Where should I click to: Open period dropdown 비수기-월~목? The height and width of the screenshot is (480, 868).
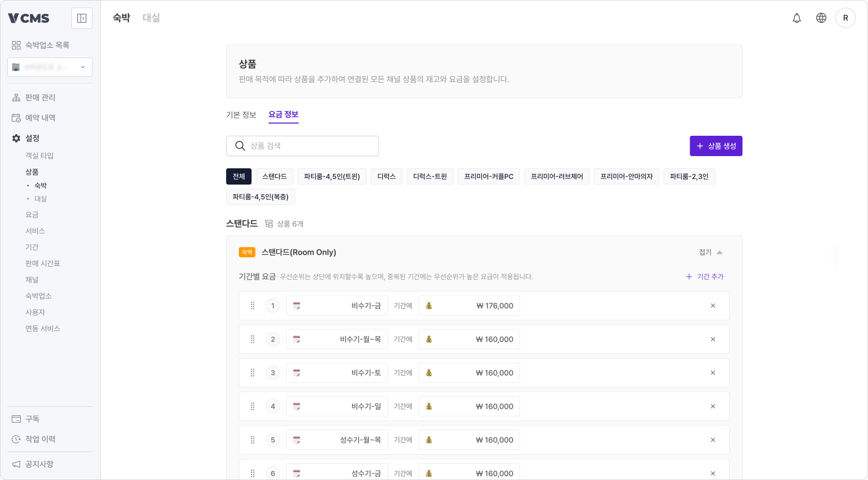click(337, 339)
